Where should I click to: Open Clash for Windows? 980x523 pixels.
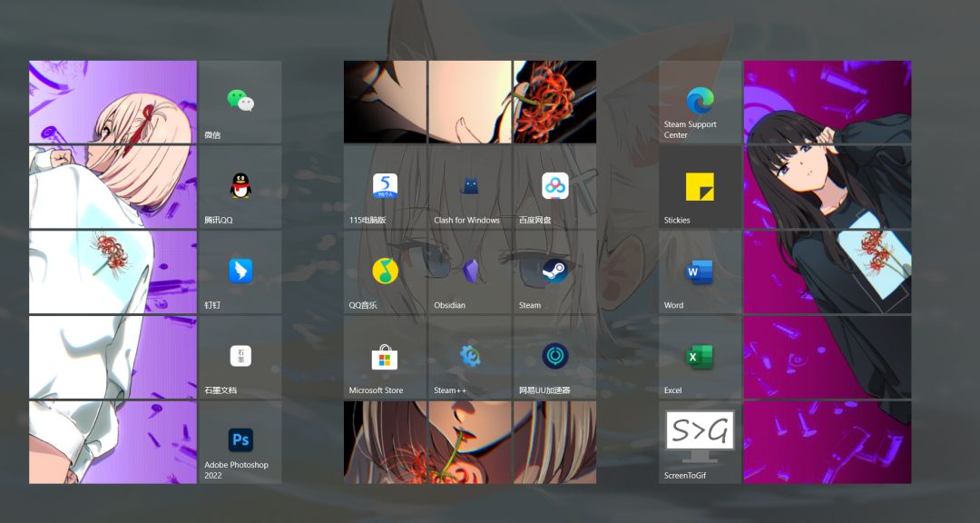(x=469, y=186)
